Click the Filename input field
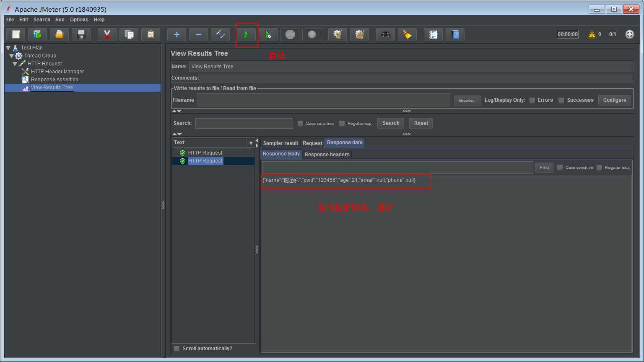 click(x=323, y=100)
